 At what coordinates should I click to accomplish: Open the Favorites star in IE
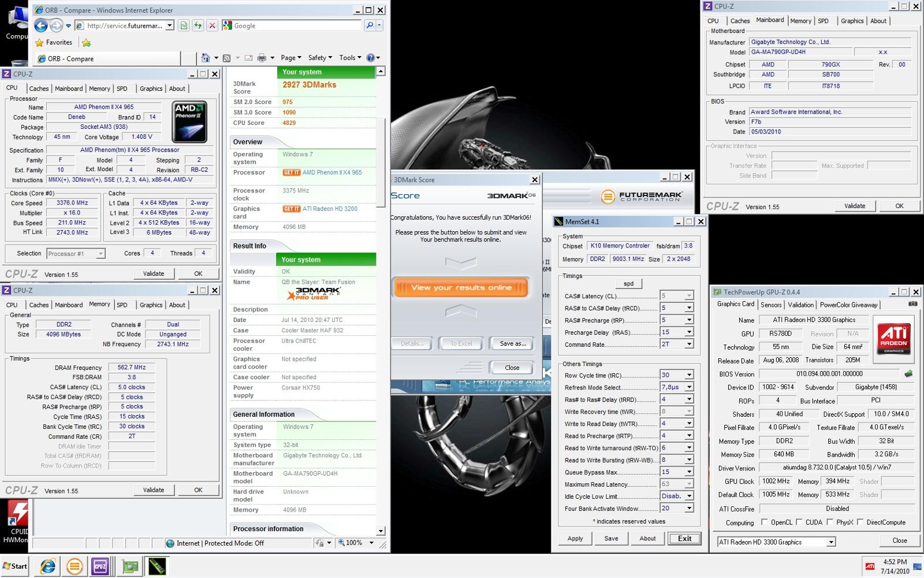[39, 42]
